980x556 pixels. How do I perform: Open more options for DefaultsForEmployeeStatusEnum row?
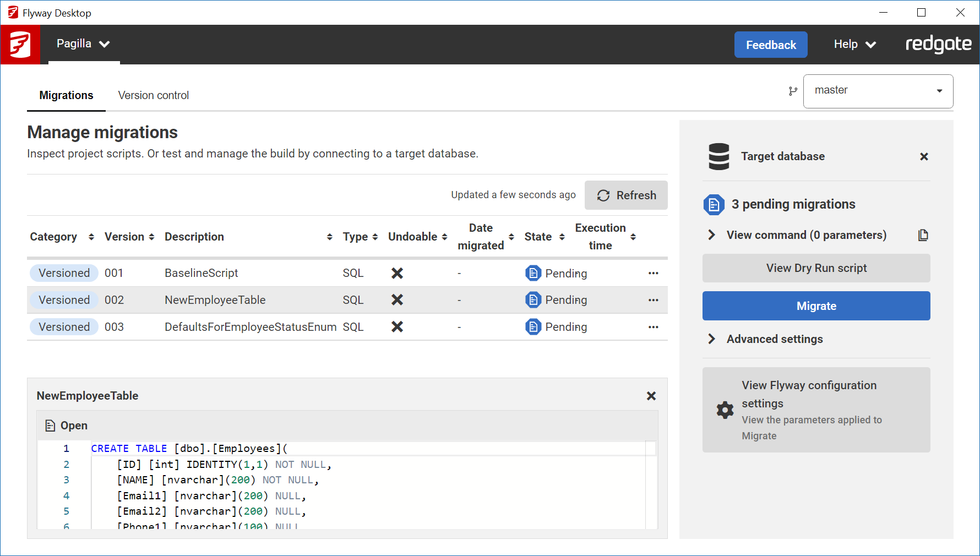point(653,327)
